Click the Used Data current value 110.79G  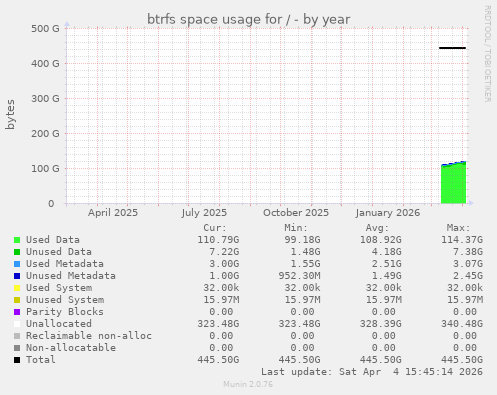coord(218,240)
